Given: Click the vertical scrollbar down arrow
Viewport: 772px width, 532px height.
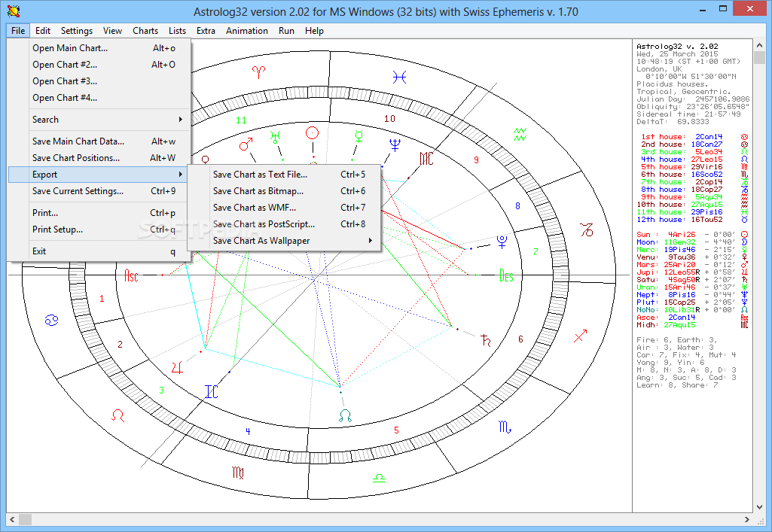Looking at the screenshot, I should point(758,507).
